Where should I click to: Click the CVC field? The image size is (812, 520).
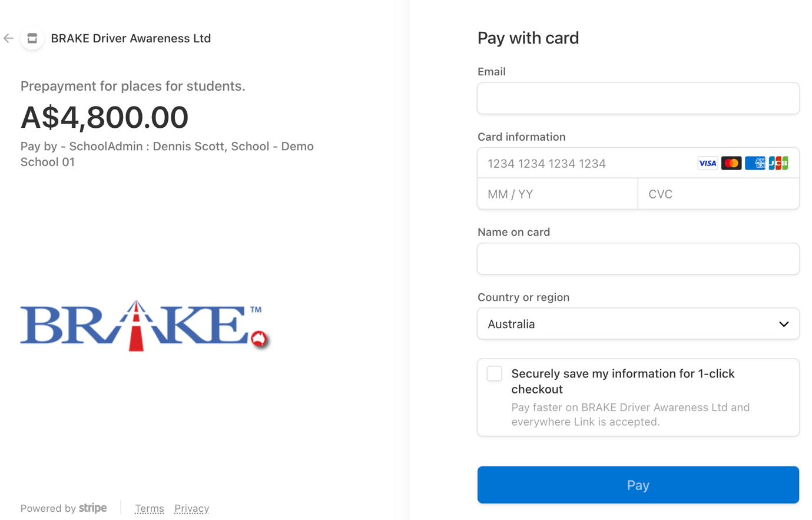point(718,194)
